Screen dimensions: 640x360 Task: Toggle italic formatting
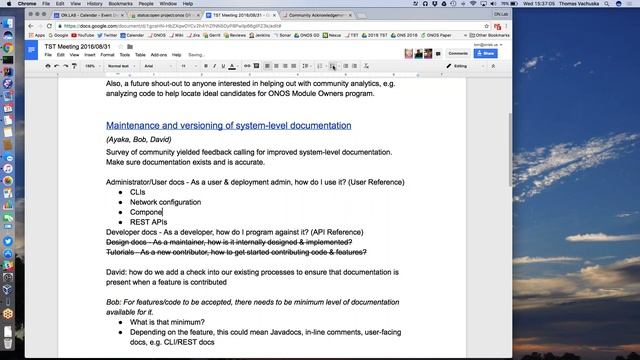click(x=214, y=66)
